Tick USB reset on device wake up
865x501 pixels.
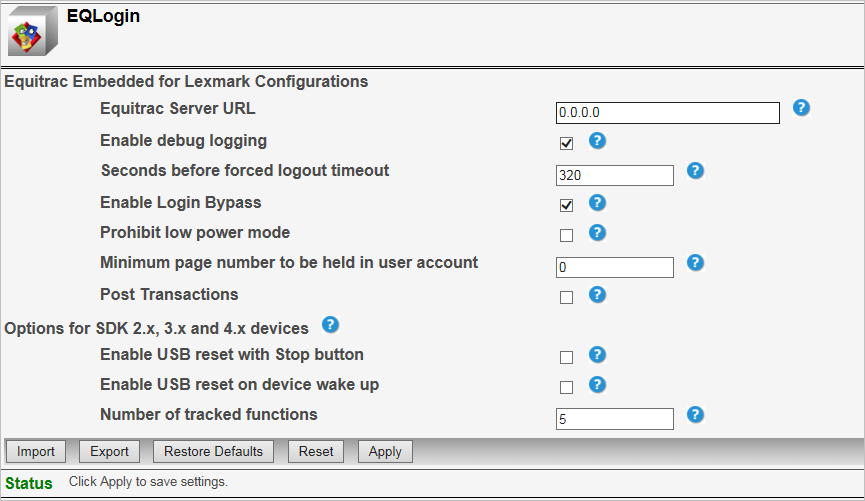point(567,387)
